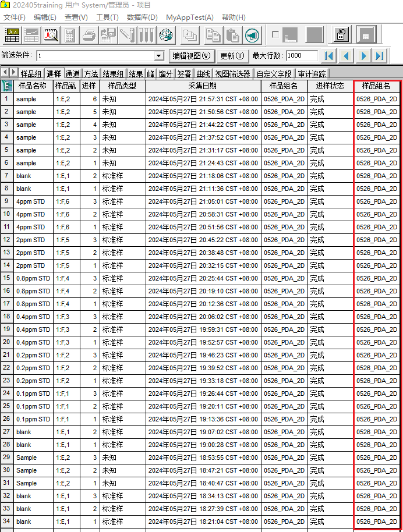Select row number 9 header
Image resolution: width=403 pixels, height=532 pixels.
[x=6, y=201]
